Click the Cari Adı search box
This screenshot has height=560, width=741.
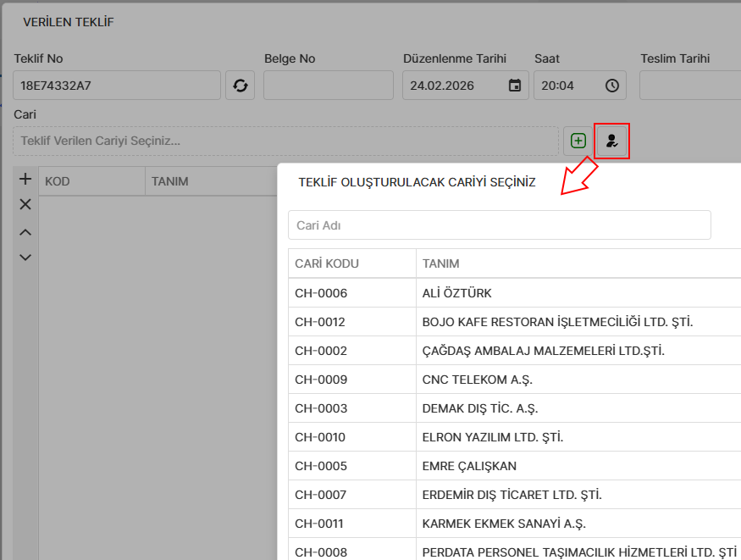[499, 225]
